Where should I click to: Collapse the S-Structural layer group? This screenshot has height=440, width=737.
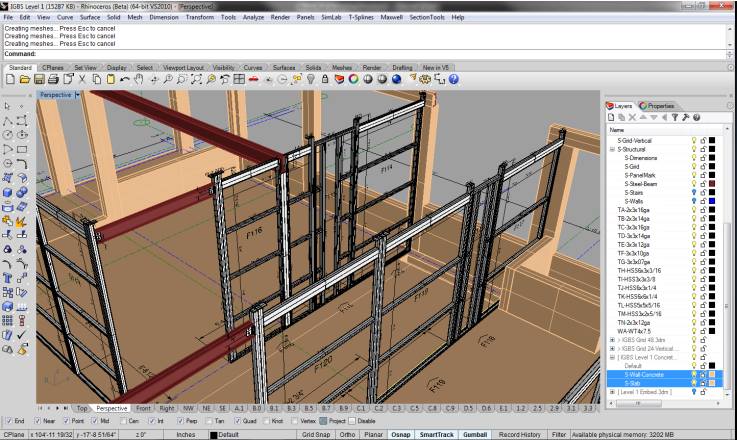click(x=612, y=149)
